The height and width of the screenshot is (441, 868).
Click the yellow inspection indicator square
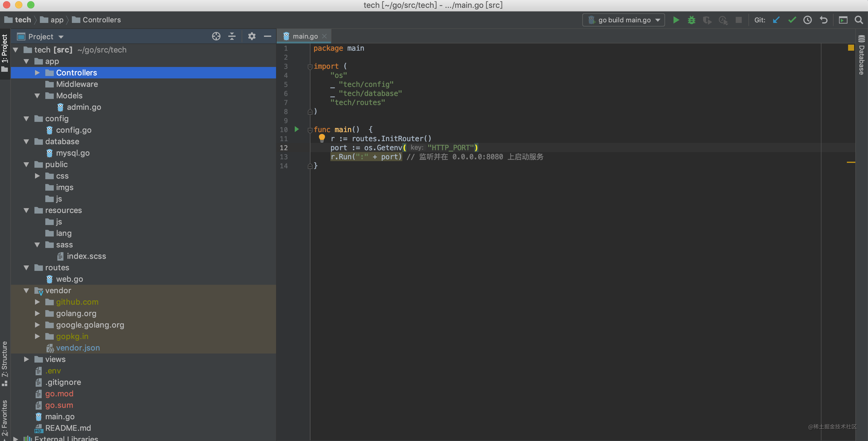pyautogui.click(x=851, y=48)
